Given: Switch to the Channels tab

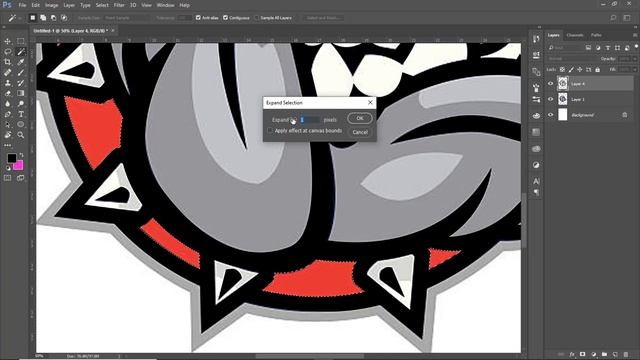Looking at the screenshot, I should click(575, 35).
